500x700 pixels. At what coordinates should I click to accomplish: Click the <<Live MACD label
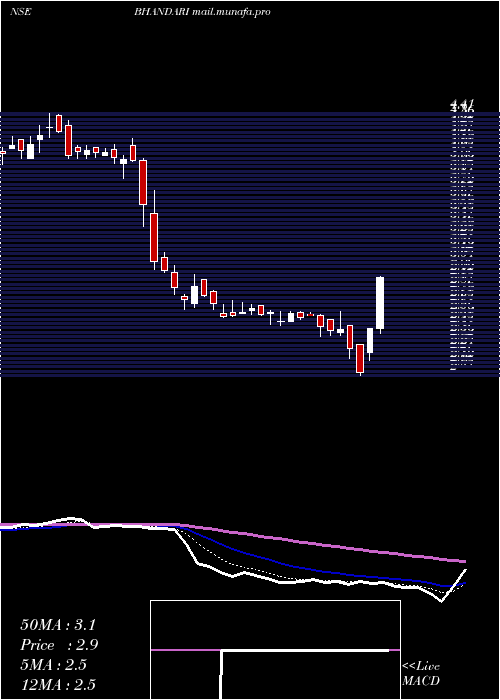click(421, 673)
